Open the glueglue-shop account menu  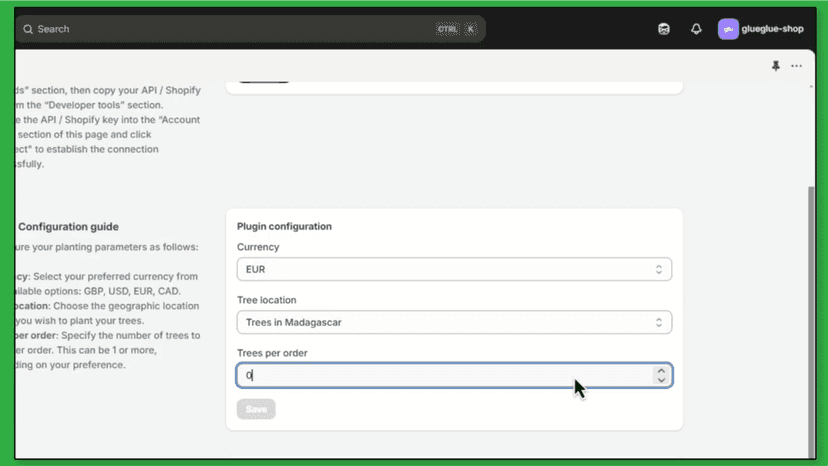click(761, 29)
